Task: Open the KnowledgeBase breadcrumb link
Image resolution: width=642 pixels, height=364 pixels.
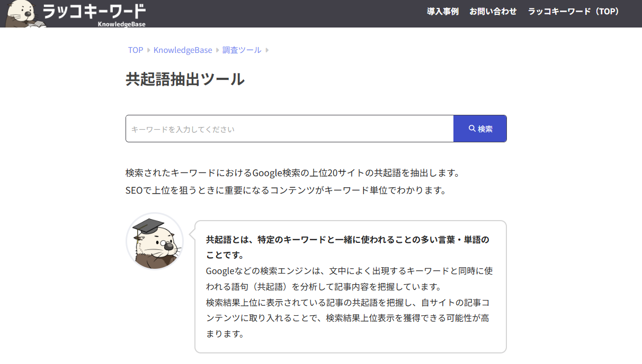Action: (182, 50)
